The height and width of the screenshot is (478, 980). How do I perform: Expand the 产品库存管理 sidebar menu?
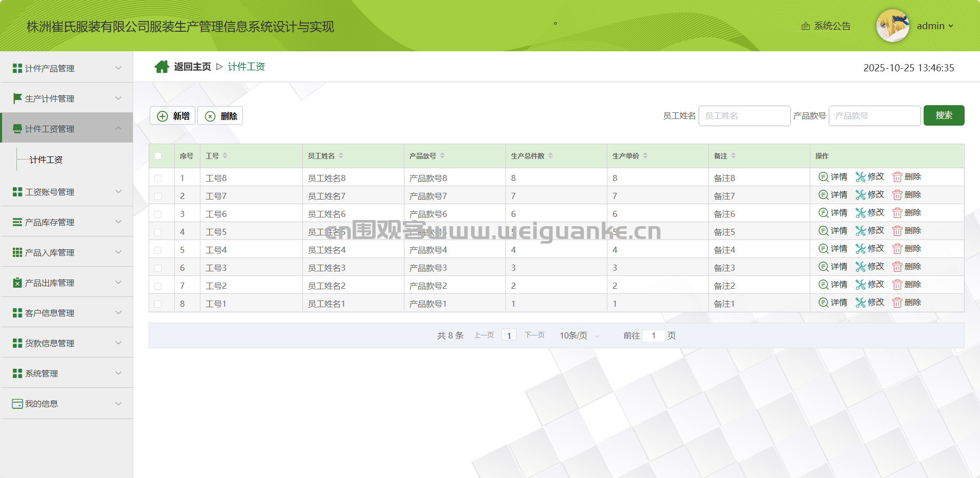click(x=67, y=222)
